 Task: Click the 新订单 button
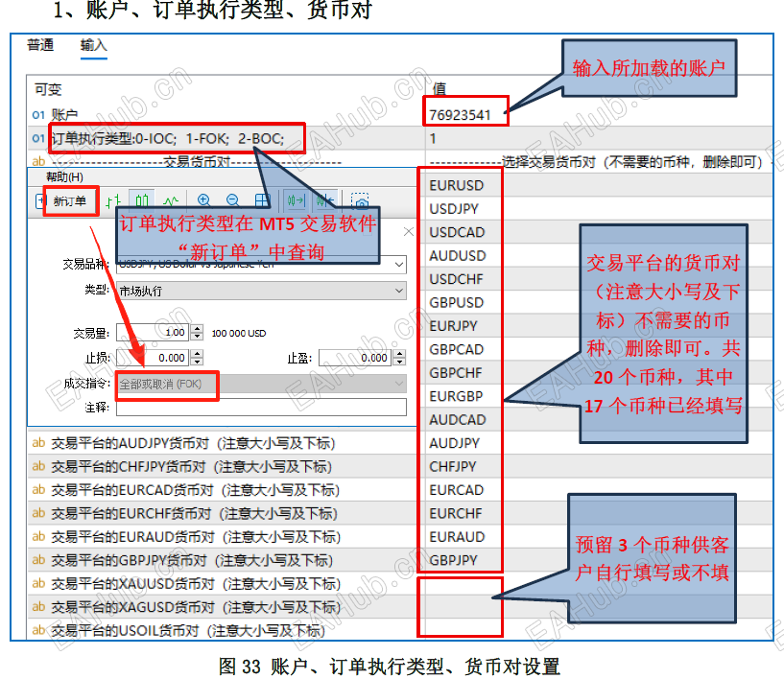(x=69, y=200)
